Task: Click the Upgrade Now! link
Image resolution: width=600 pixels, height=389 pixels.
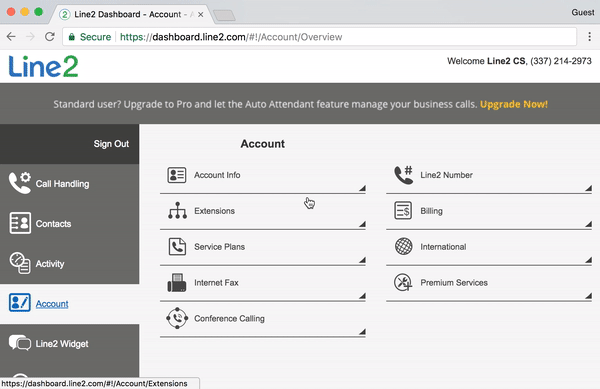Action: 514,104
